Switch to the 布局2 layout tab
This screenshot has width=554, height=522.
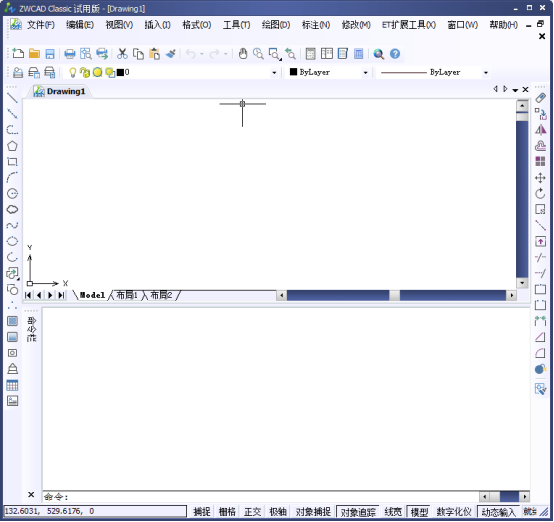tap(161, 295)
